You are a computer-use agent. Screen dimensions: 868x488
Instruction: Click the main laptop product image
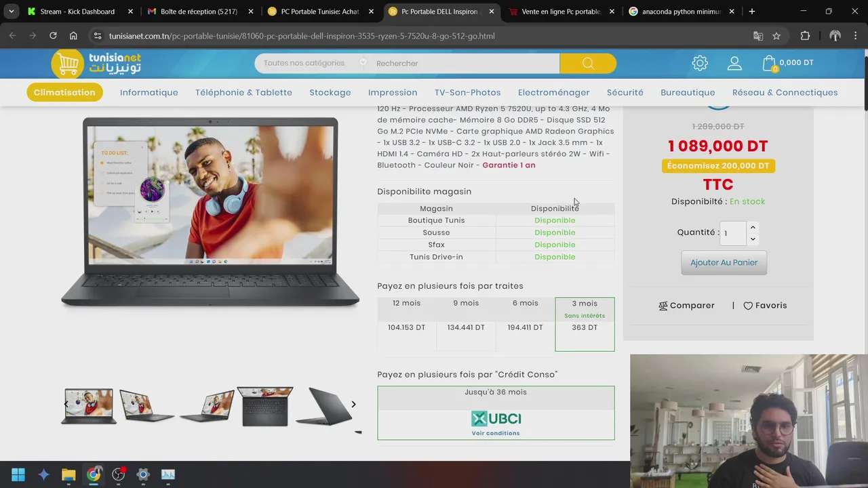click(210, 213)
